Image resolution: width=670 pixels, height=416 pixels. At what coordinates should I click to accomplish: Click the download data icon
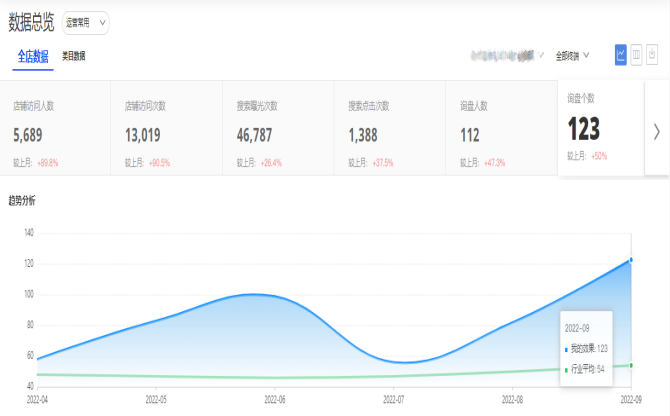653,54
